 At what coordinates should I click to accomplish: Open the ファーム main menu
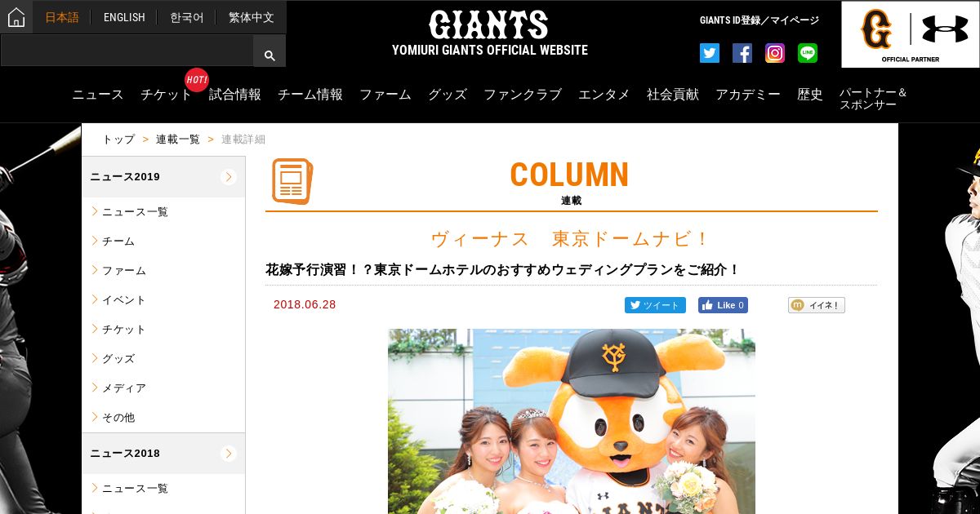pos(385,95)
